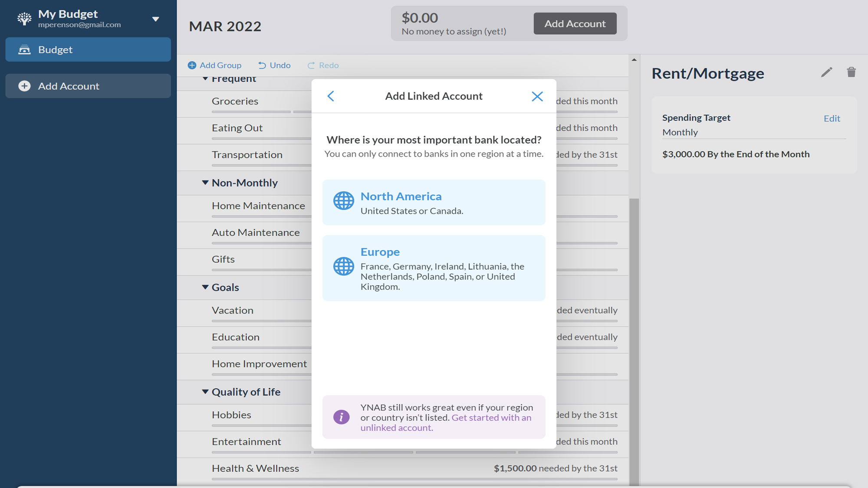Screen dimensions: 868x488
Task: Click Edit next to Spending Target
Action: click(x=832, y=118)
